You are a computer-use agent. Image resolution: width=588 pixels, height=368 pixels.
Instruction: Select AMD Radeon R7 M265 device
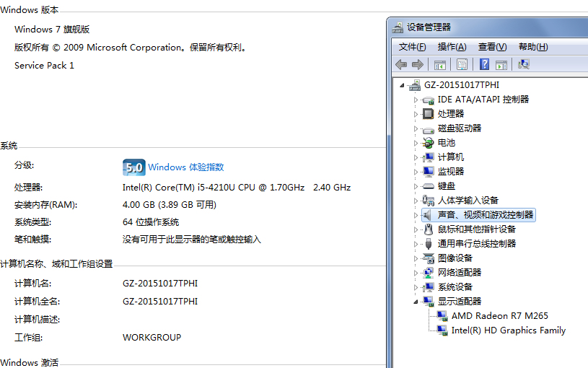[499, 316]
